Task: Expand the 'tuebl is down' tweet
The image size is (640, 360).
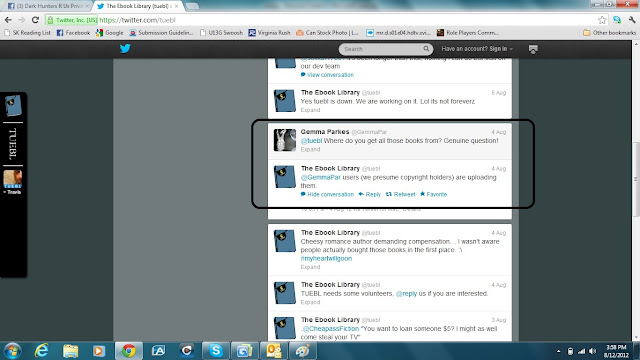Action: [310, 110]
